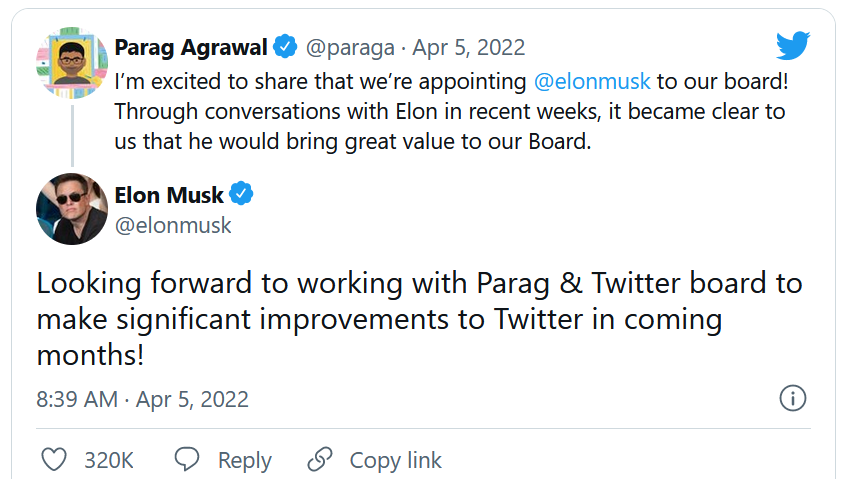Image resolution: width=846 pixels, height=479 pixels.
Task: Click the Elon Musk display name
Action: click(170, 194)
